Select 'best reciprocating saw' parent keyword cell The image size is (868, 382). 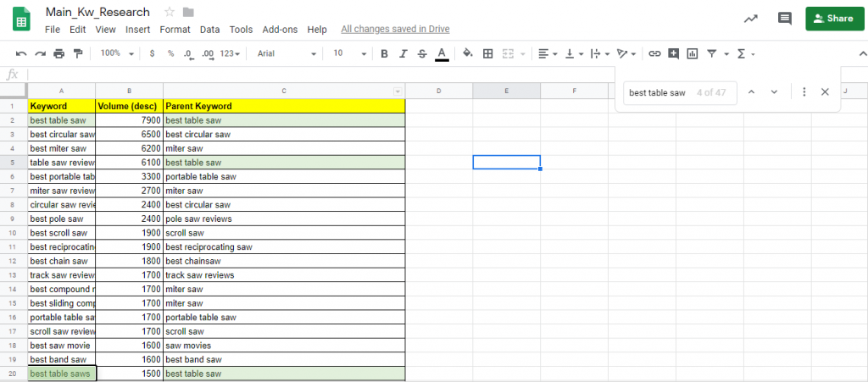coord(285,247)
